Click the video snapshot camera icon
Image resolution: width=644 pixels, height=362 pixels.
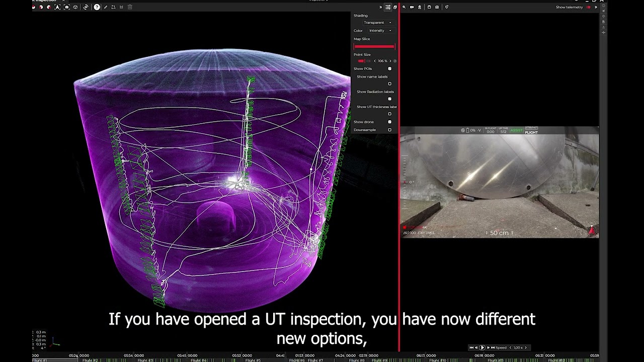click(x=437, y=7)
